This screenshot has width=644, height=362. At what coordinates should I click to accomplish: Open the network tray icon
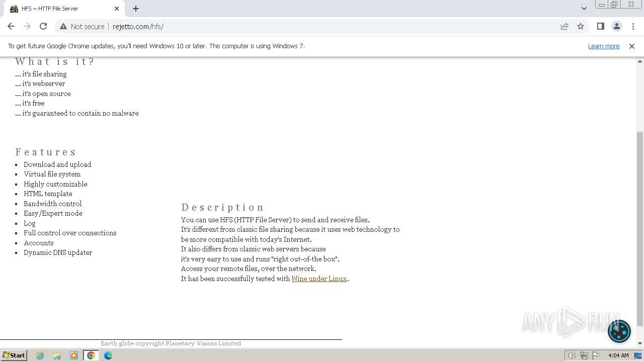click(584, 355)
